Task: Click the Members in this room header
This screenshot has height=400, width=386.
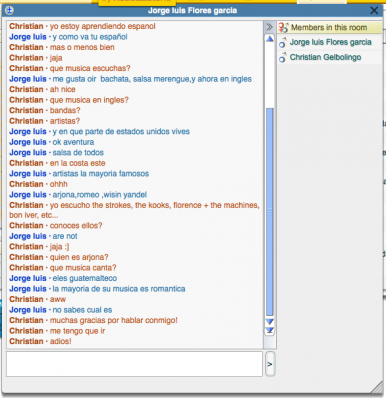Action: (329, 27)
